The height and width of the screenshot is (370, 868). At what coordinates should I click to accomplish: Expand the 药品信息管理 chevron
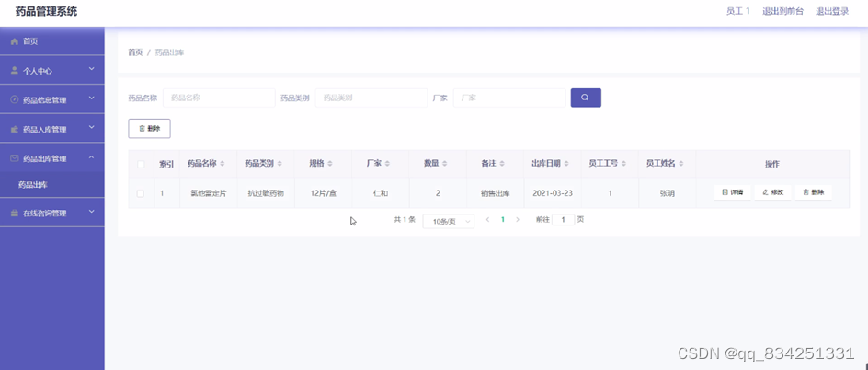92,98
